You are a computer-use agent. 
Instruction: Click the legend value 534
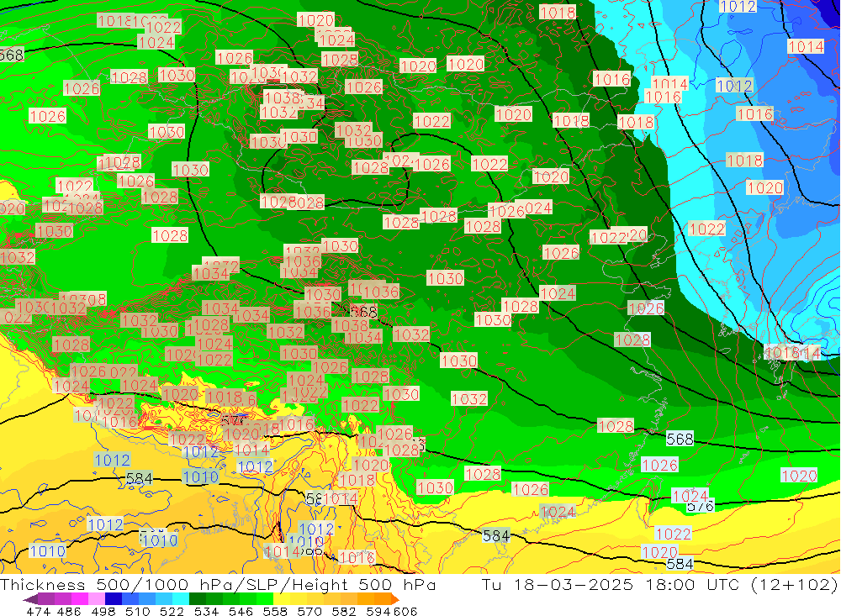pos(206,611)
